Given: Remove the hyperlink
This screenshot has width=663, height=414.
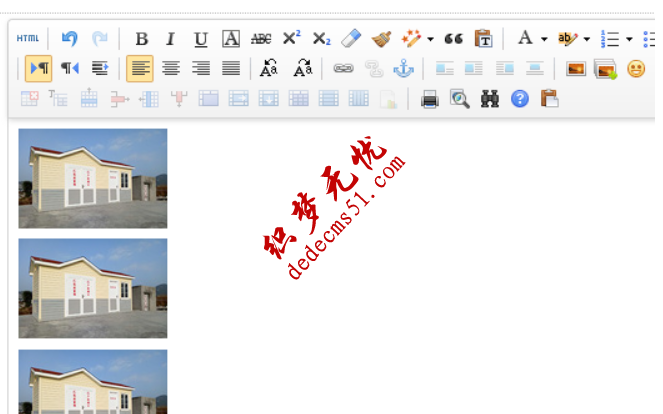Looking at the screenshot, I should point(374,69).
